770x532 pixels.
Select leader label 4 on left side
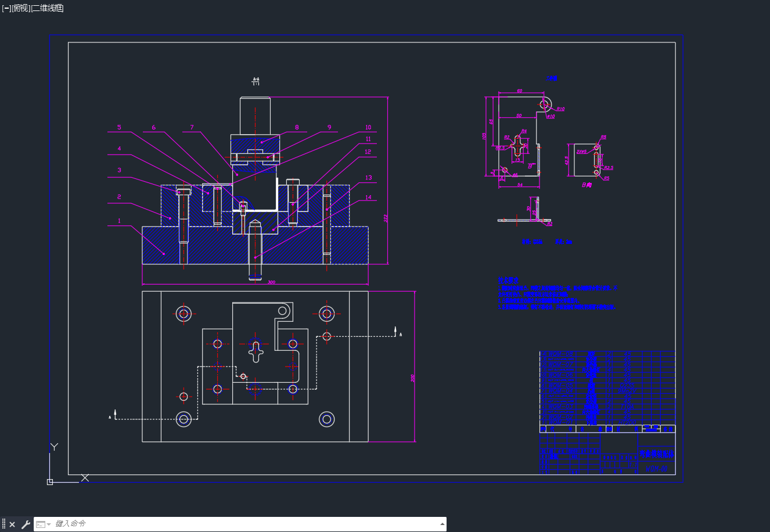119,149
